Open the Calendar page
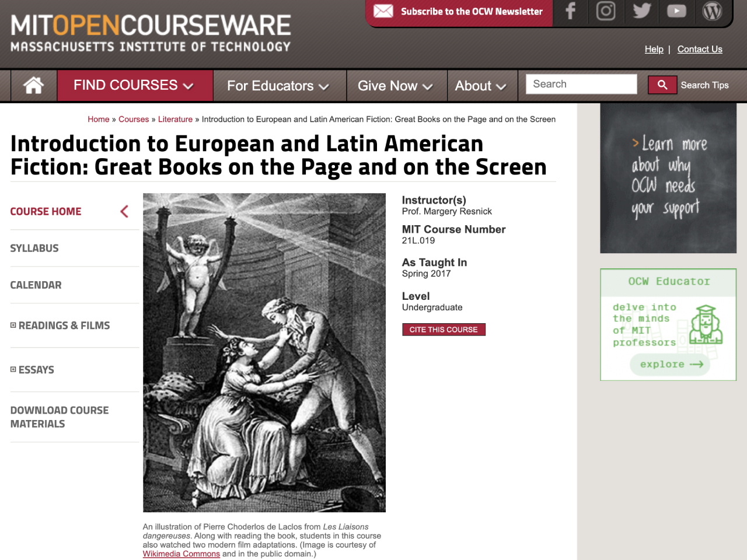 pyautogui.click(x=36, y=285)
